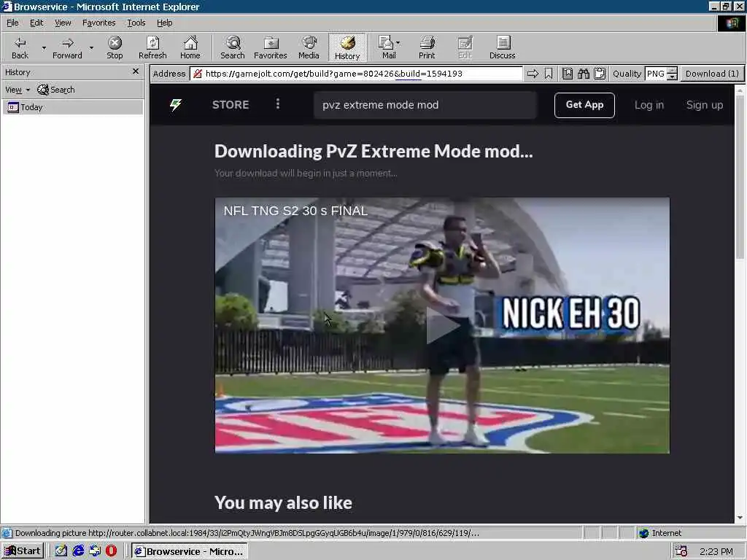Close the History side panel
This screenshot has height=560, width=747.
[x=135, y=71]
